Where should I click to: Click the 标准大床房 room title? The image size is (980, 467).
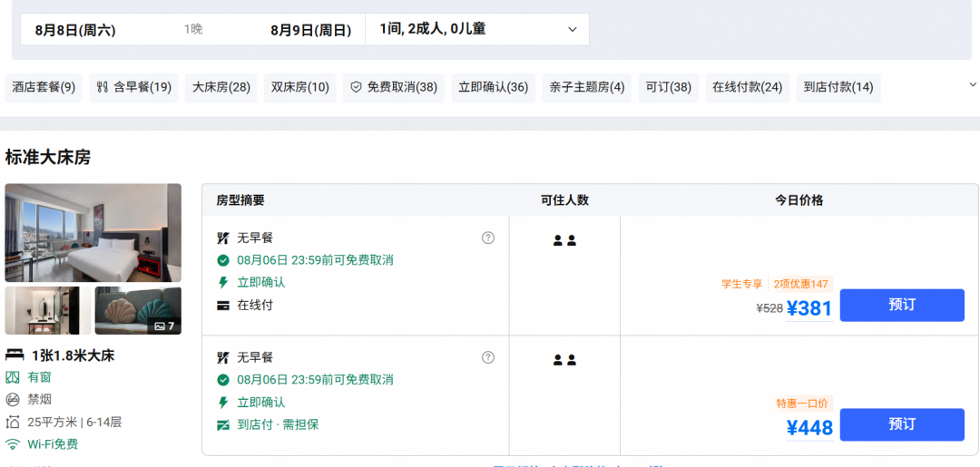[48, 158]
